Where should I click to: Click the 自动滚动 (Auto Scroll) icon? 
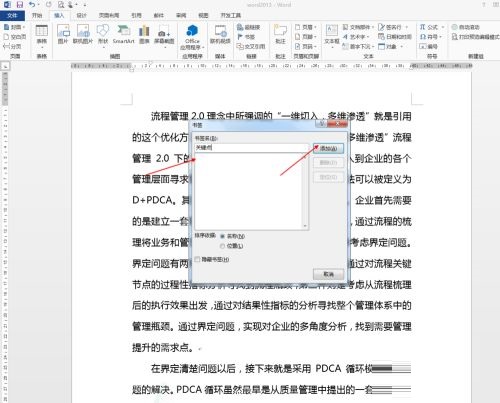tap(455, 27)
